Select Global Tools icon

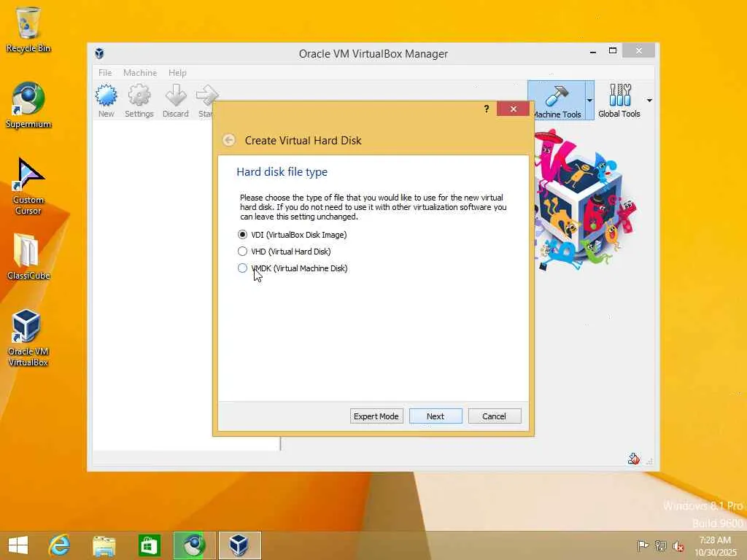(x=619, y=101)
